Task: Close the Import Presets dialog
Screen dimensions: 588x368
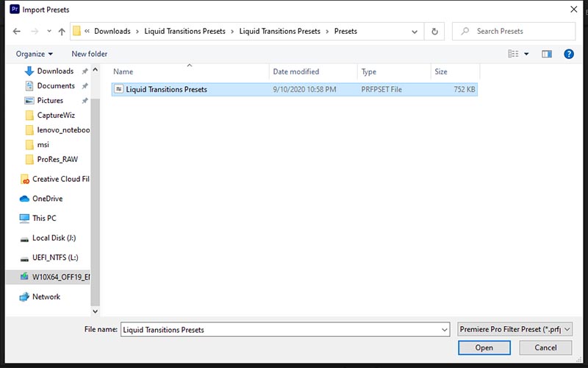Action: [574, 10]
